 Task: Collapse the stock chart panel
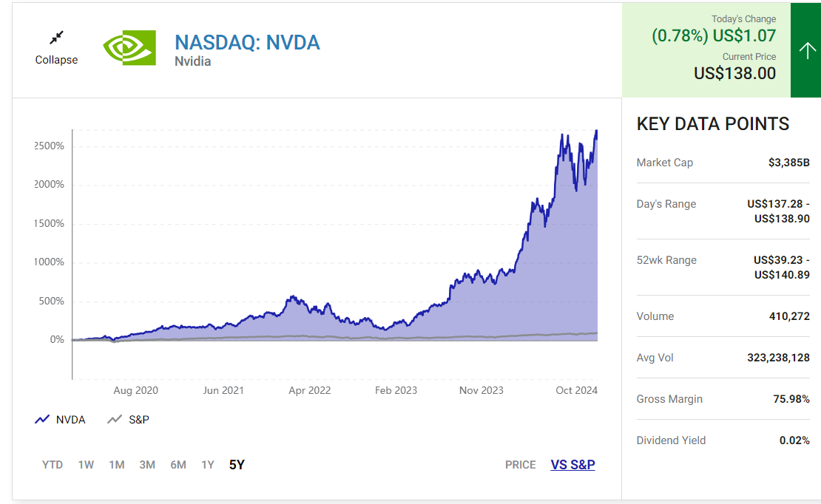pos(56,48)
